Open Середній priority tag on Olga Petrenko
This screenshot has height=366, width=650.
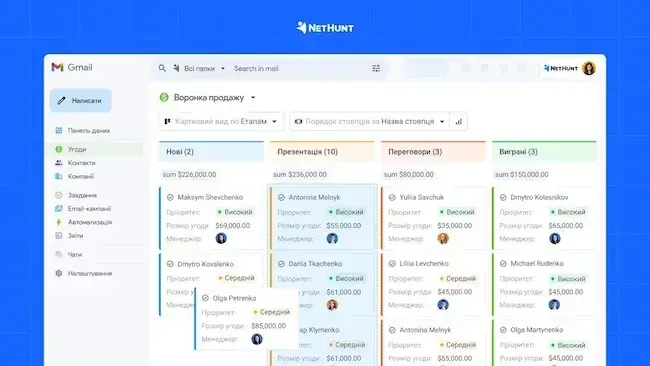click(x=272, y=312)
